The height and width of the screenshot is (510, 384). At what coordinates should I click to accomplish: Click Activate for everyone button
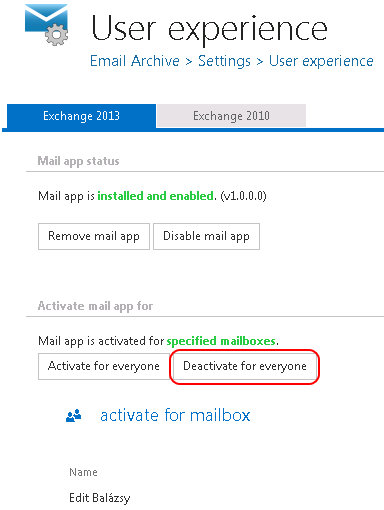pyautogui.click(x=104, y=366)
